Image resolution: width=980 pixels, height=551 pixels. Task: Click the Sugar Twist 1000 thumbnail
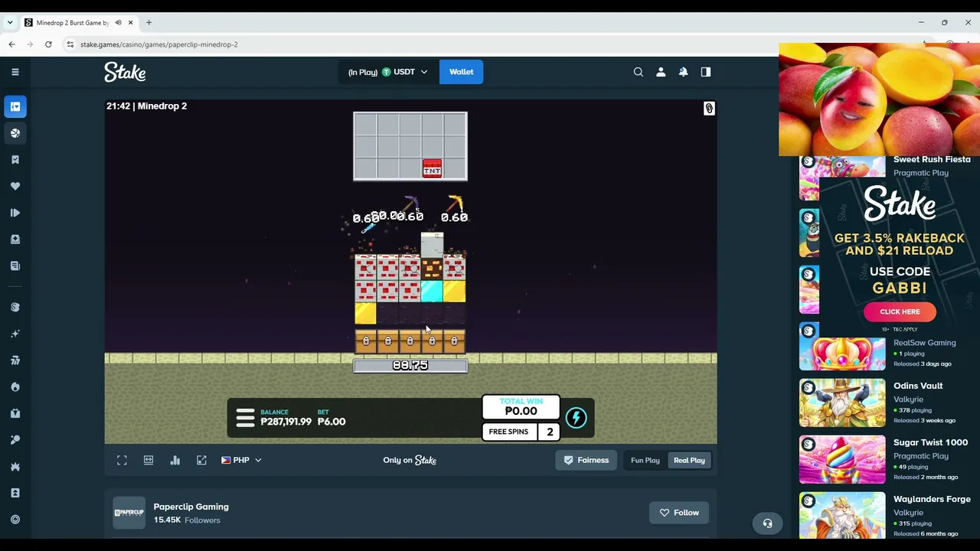click(842, 459)
